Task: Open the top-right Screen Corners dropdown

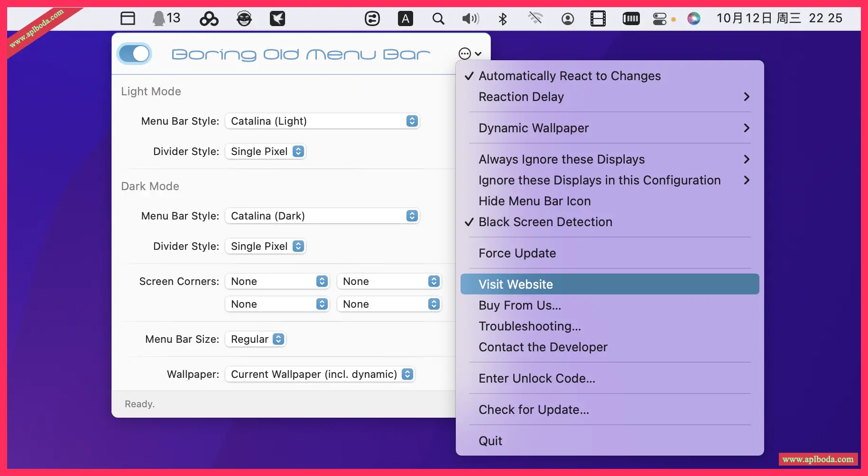Action: 389,281
